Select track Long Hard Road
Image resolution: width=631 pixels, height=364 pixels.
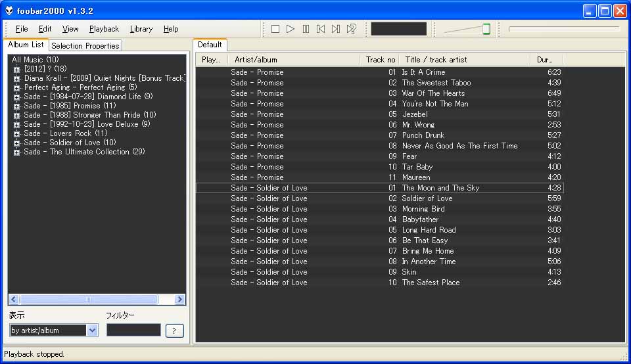[379, 230]
